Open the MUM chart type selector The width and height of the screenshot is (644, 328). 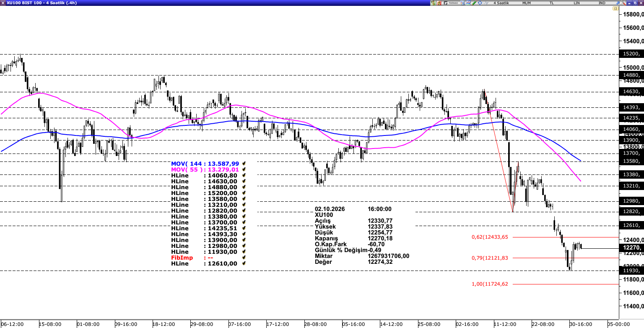(x=526, y=3)
